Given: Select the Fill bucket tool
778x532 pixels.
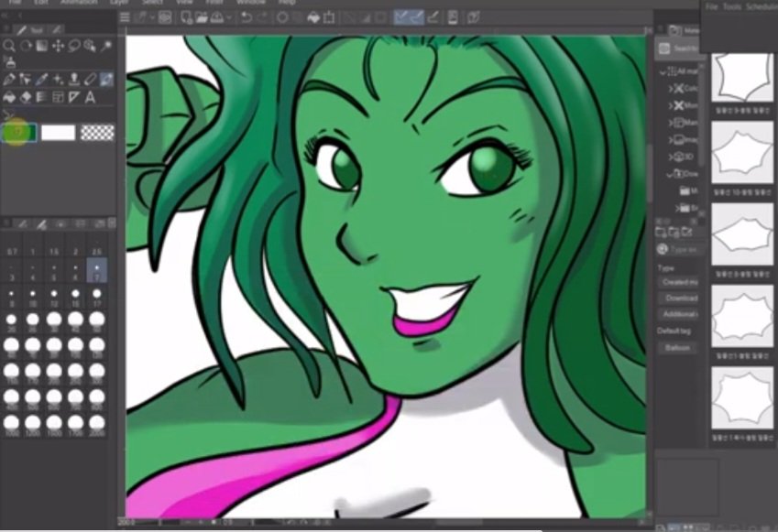Looking at the screenshot, I should (9, 97).
